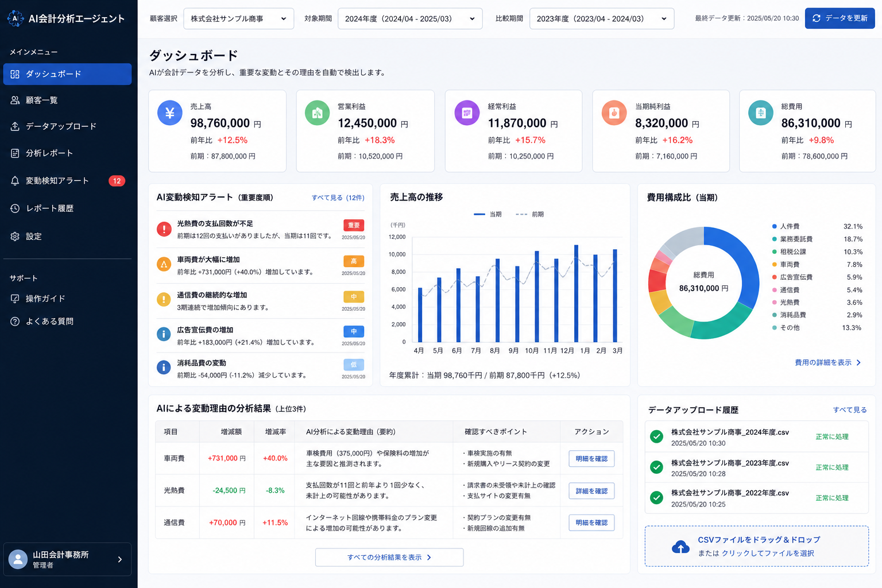Screen dimensions: 882x588
Task: Click the cloud upload icon in drop zone
Action: [680, 547]
